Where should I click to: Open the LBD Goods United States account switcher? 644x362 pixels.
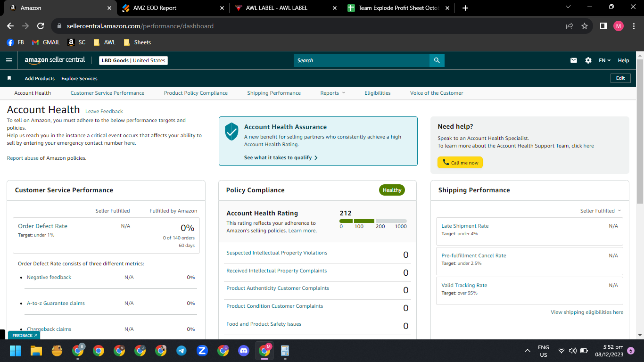pos(133,60)
